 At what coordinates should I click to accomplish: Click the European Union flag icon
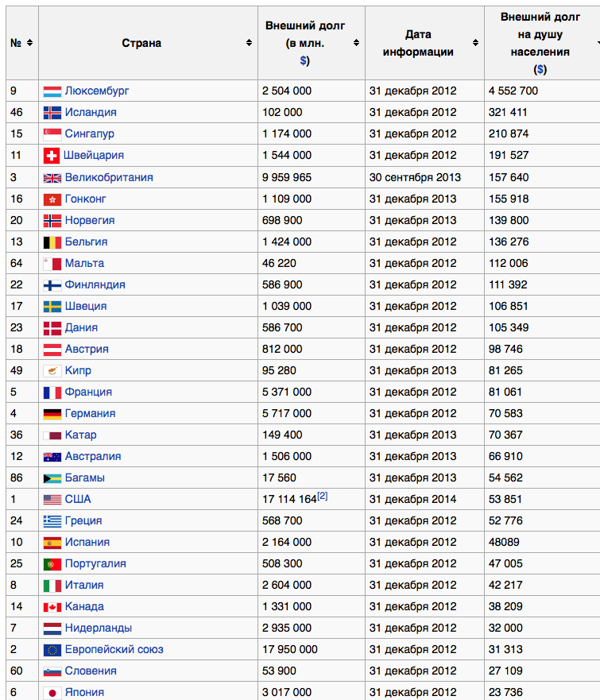tap(52, 650)
